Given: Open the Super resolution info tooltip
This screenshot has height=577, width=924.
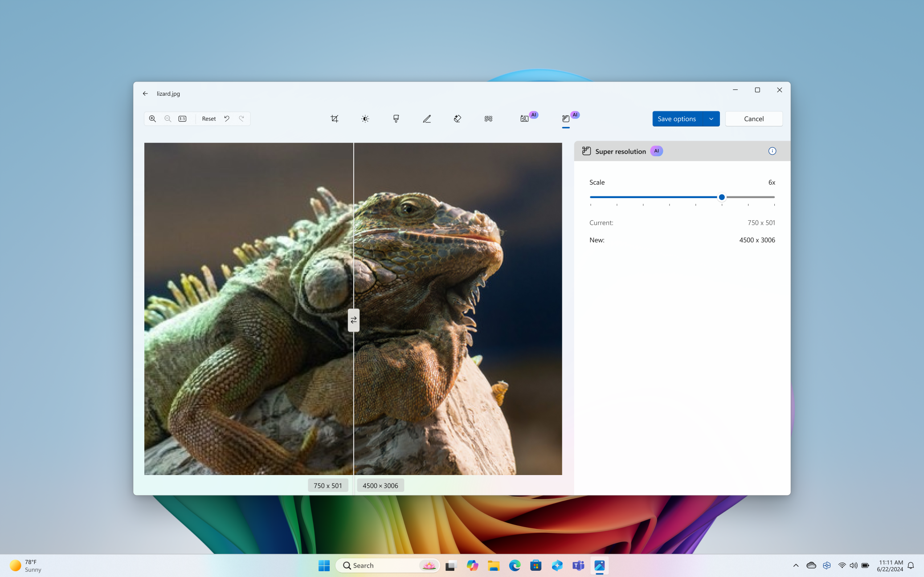Looking at the screenshot, I should click(x=773, y=151).
